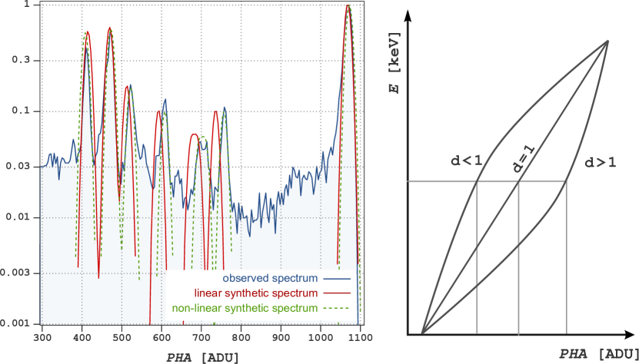Click the x-axis tick label 600
Viewport: 639px width, 364px height.
pyautogui.click(x=161, y=338)
